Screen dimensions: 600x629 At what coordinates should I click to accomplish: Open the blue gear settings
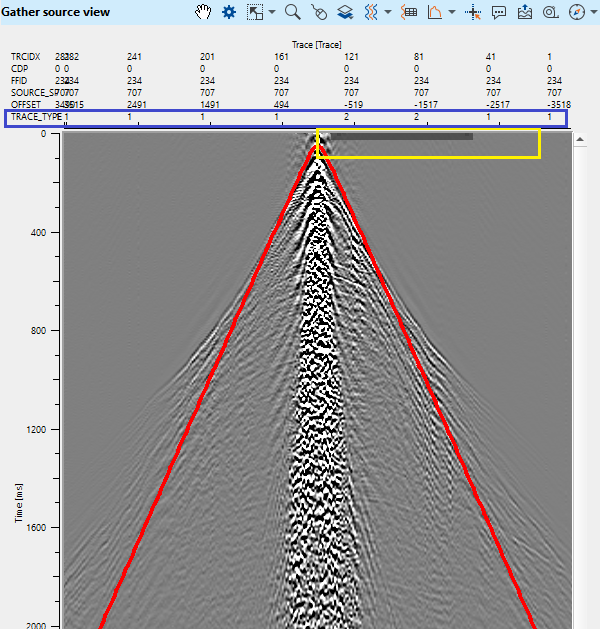(x=229, y=12)
